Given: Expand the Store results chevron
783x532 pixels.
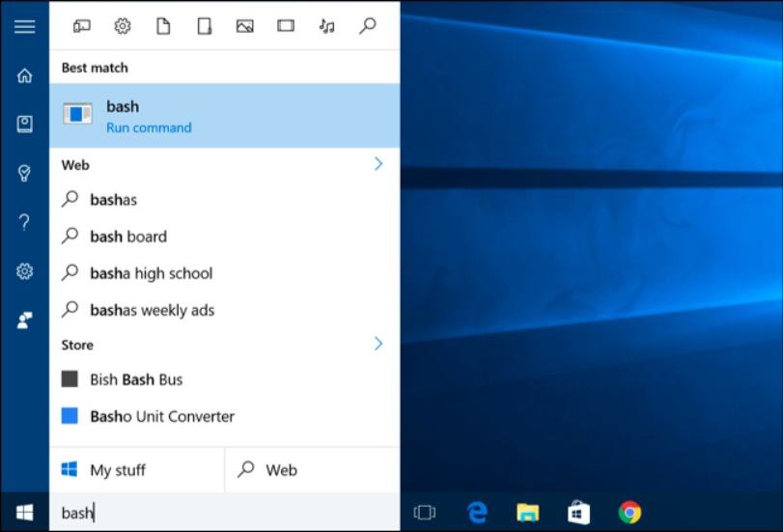Looking at the screenshot, I should [x=378, y=344].
